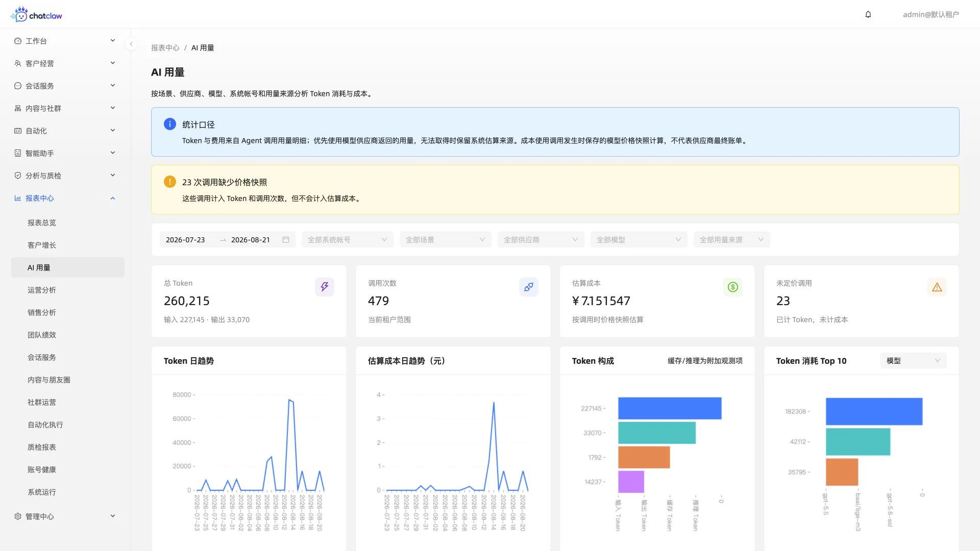The width and height of the screenshot is (980, 551).
Task: Click the blue 227145 bar in Token 构成
Action: tap(670, 408)
